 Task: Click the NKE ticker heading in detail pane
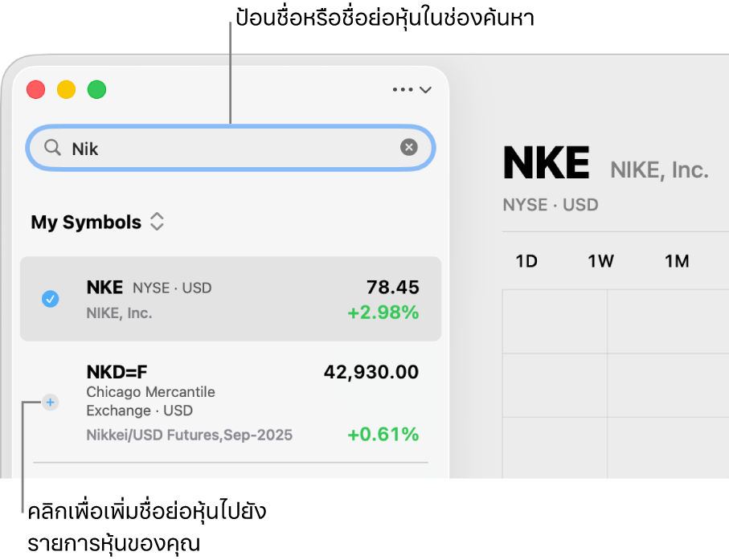(546, 163)
